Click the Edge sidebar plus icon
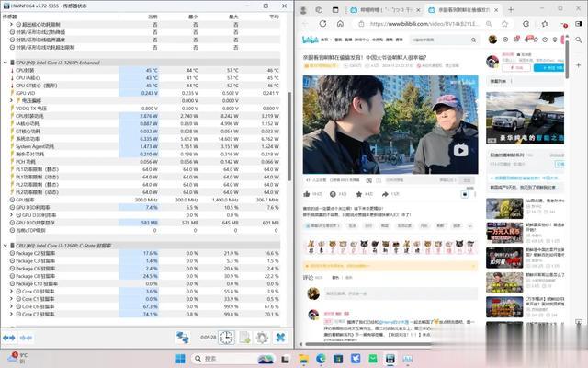588x368 pixels. pos(579,65)
